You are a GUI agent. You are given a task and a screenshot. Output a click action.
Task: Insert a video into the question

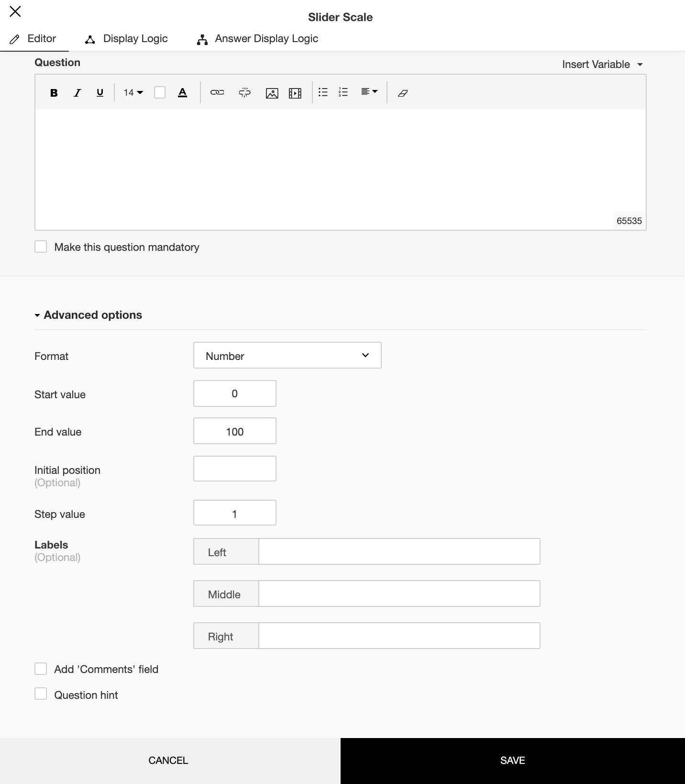[x=295, y=93]
